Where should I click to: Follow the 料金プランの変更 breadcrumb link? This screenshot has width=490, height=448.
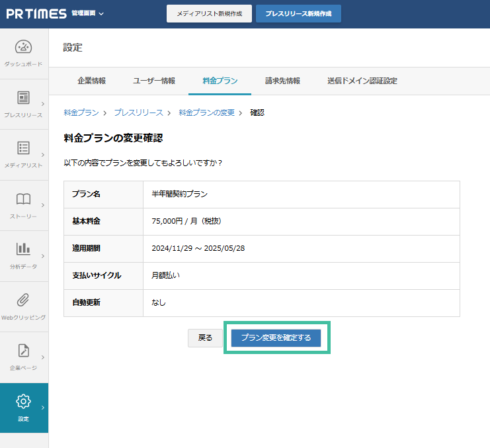206,112
